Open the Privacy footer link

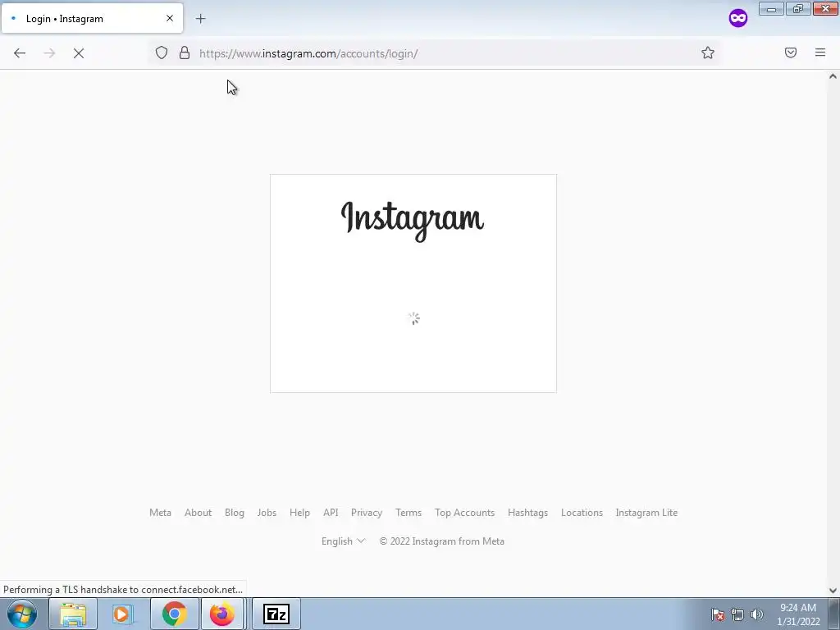(367, 513)
